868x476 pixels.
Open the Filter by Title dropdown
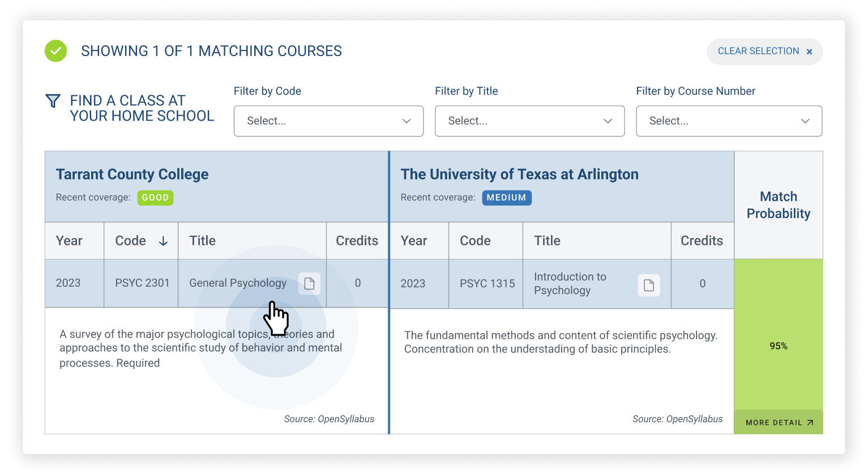[529, 121]
